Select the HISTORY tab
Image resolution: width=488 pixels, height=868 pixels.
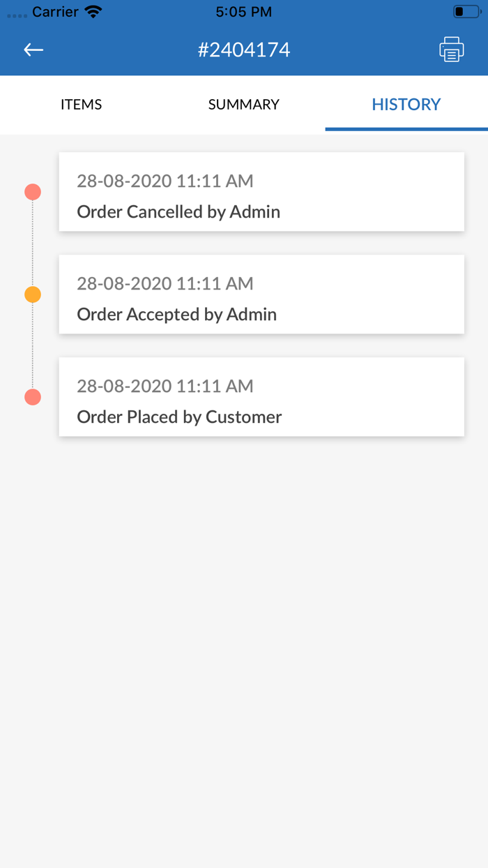406,105
